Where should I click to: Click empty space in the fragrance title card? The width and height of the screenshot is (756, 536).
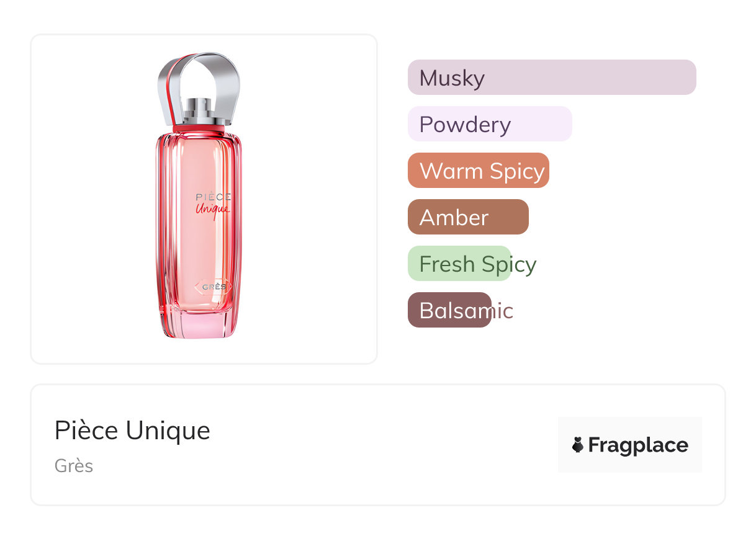tap(372, 447)
